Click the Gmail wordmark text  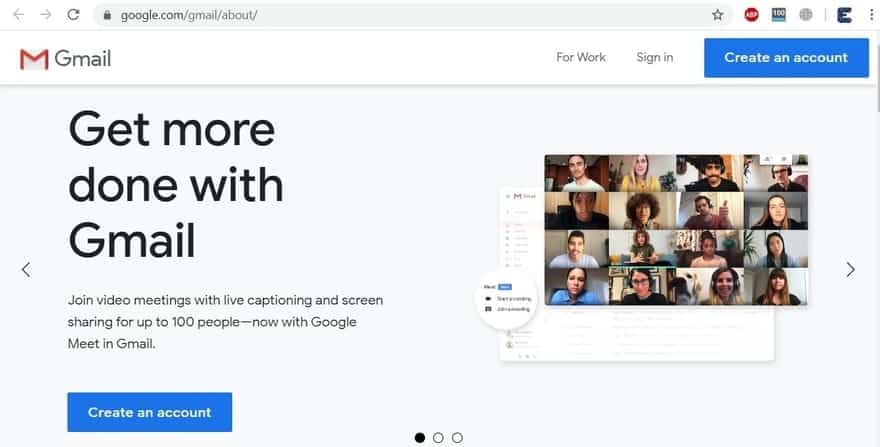click(x=82, y=58)
